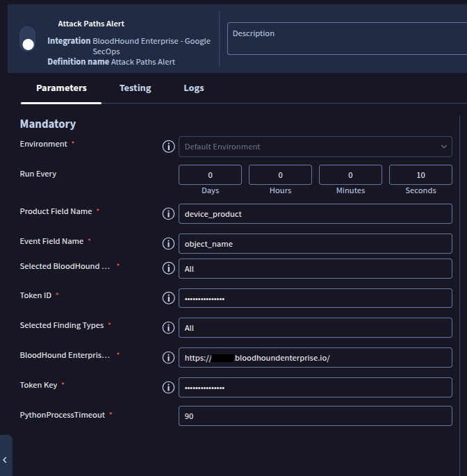Screen dimensions: 467x476
Task: Show Token Key info icon
Action: [168, 387]
